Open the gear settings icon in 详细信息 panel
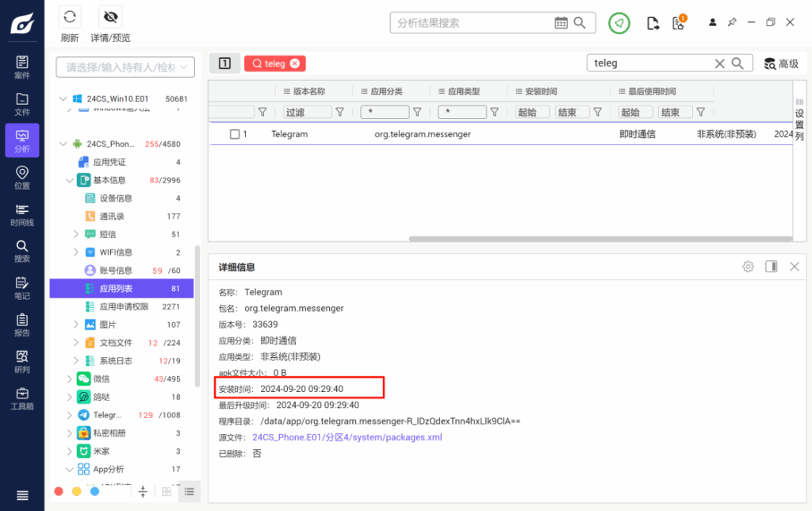This screenshot has height=511, width=812. 747,267
